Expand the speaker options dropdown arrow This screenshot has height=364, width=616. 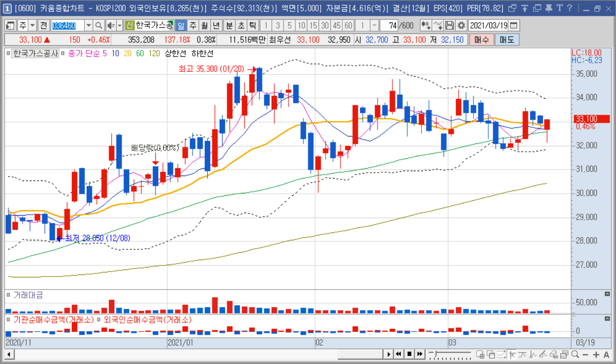tap(119, 26)
